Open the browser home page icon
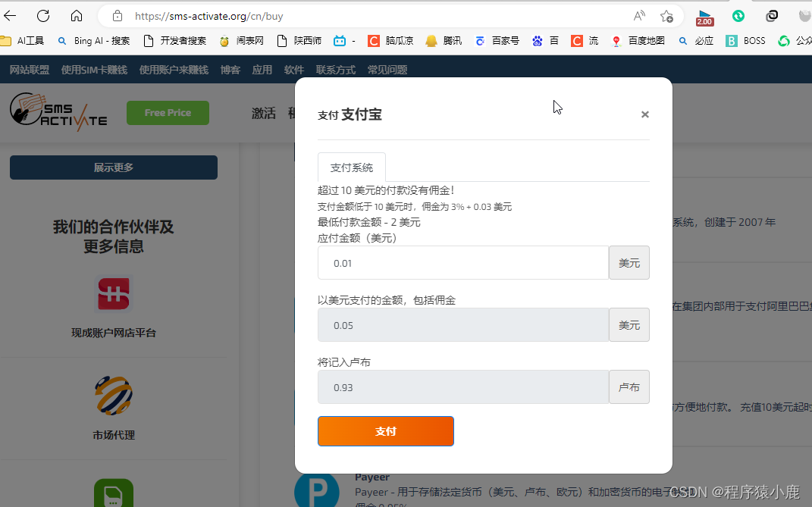The image size is (812, 507). click(77, 16)
